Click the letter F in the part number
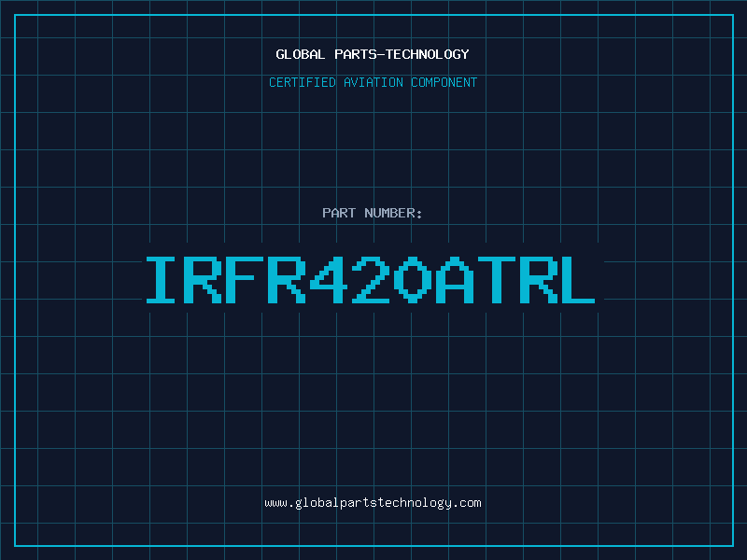The width and height of the screenshot is (747, 560). point(245,279)
